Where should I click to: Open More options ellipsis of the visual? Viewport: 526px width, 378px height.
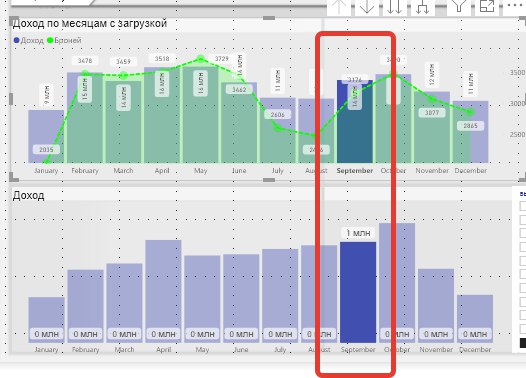[515, 5]
